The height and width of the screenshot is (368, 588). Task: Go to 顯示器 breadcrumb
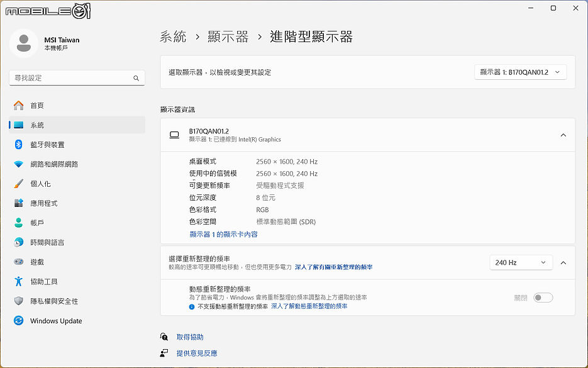(228, 36)
